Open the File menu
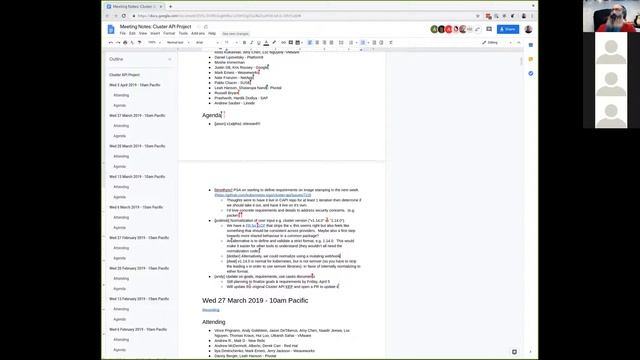 [x=122, y=33]
